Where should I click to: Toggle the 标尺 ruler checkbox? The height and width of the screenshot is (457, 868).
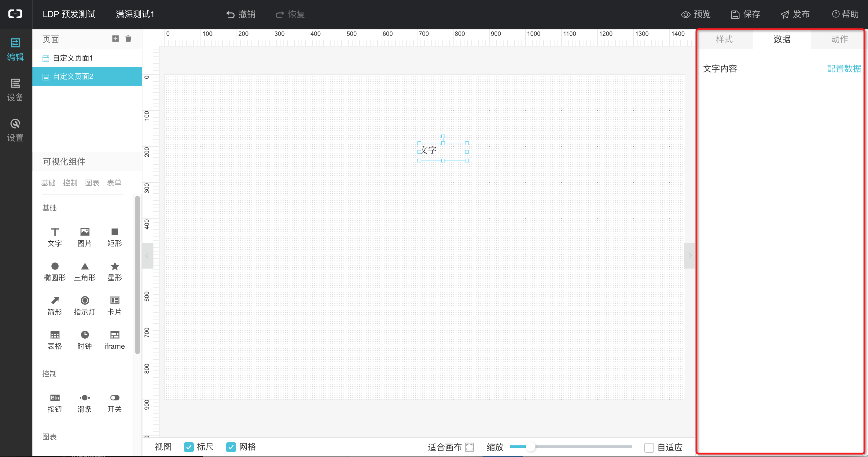coord(189,447)
